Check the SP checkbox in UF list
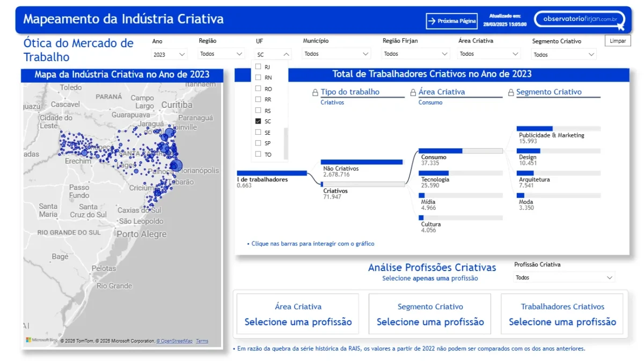 click(258, 143)
